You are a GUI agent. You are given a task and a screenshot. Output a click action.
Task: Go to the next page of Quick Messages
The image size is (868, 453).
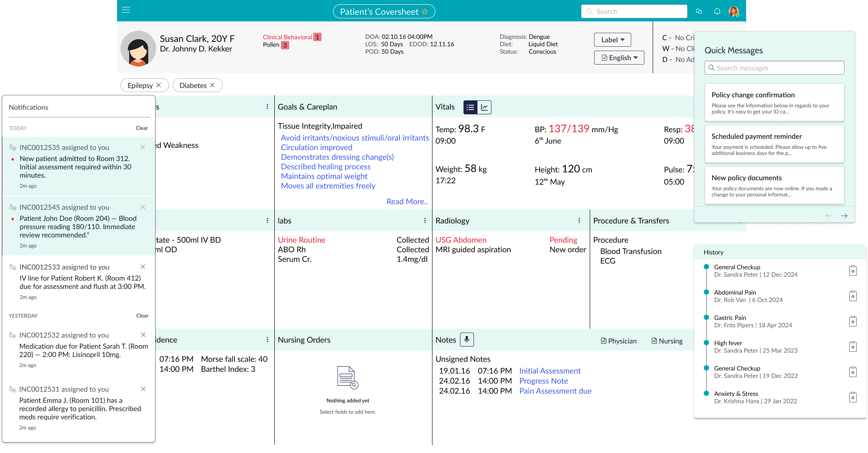(844, 216)
